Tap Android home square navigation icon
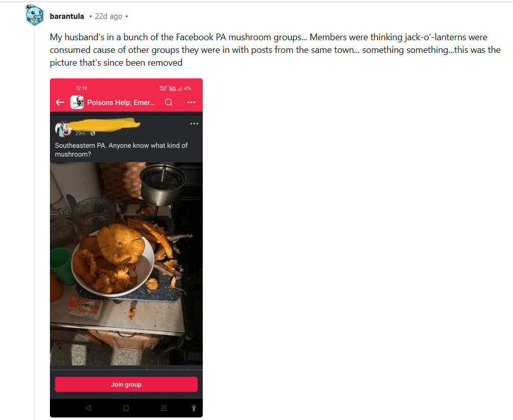Image resolution: width=513 pixels, height=420 pixels. [x=126, y=408]
